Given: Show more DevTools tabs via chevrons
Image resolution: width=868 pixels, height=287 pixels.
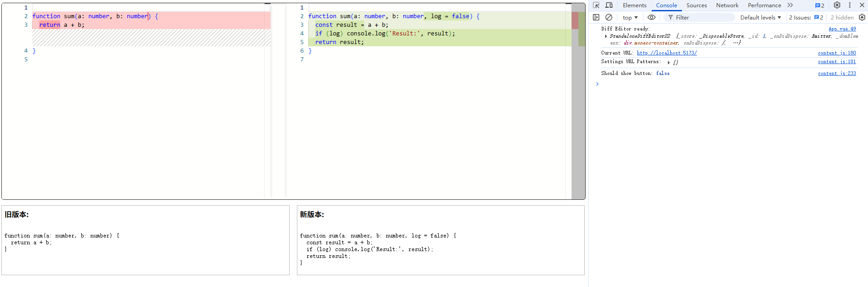Looking at the screenshot, I should (x=790, y=5).
